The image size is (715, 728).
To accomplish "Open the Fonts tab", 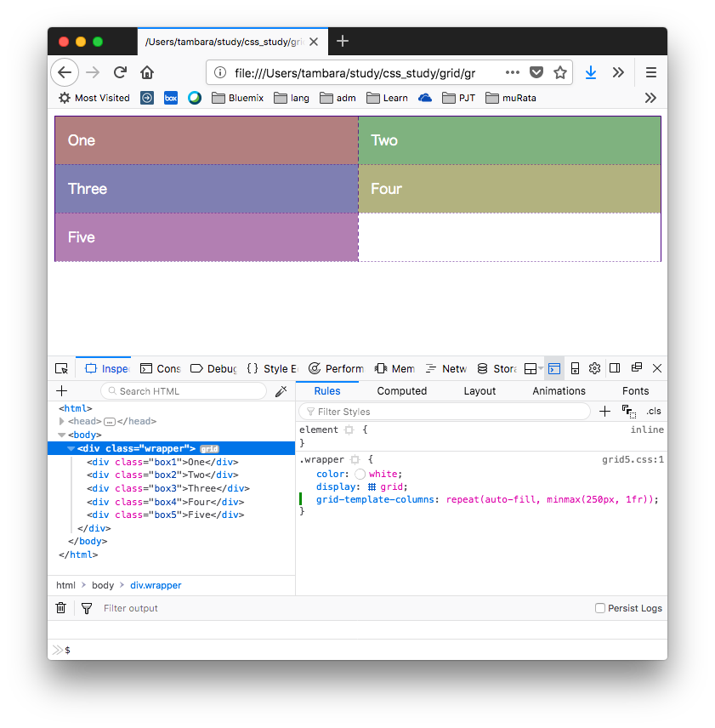I will pyautogui.click(x=635, y=391).
